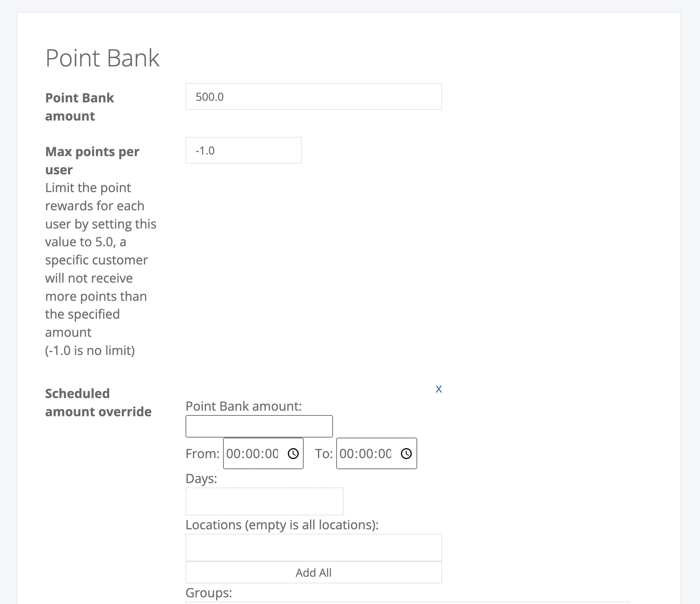Click the bold "Max points per user" label

(x=92, y=160)
